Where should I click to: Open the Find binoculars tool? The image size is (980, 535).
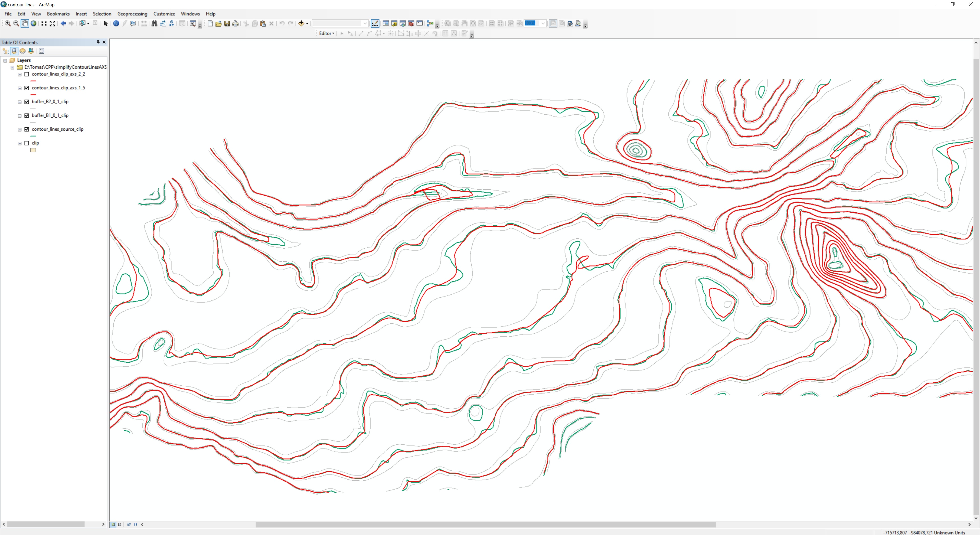click(154, 23)
